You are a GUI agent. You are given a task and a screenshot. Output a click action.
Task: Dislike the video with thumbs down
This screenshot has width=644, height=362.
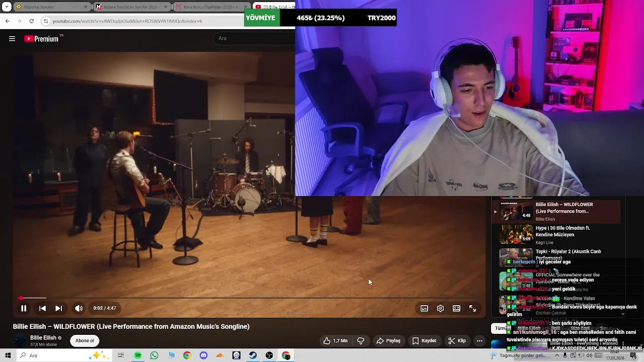(361, 341)
